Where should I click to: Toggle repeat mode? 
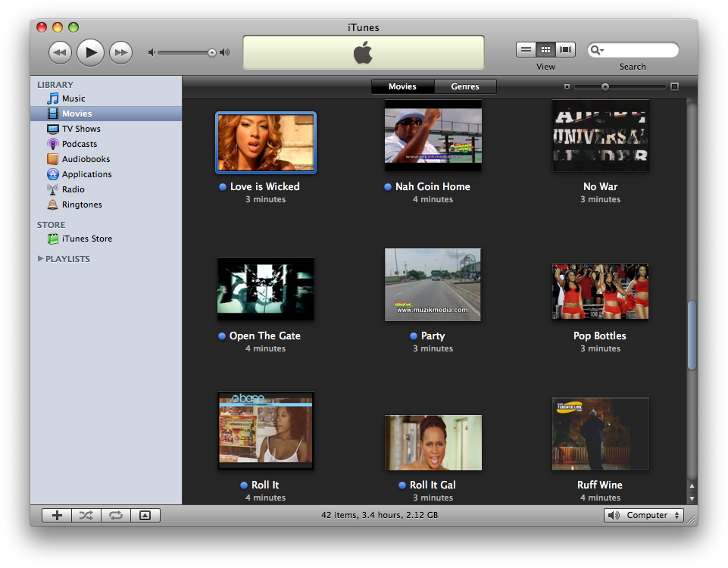(116, 515)
